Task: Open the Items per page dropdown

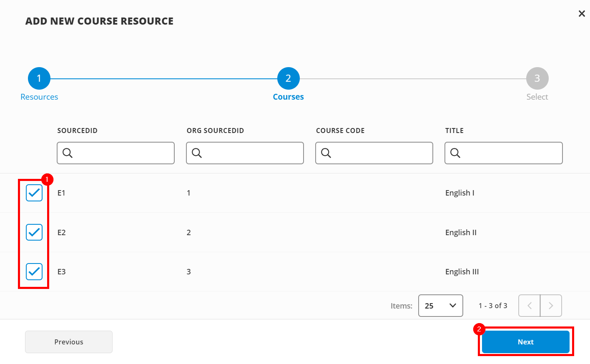Action: (x=440, y=306)
